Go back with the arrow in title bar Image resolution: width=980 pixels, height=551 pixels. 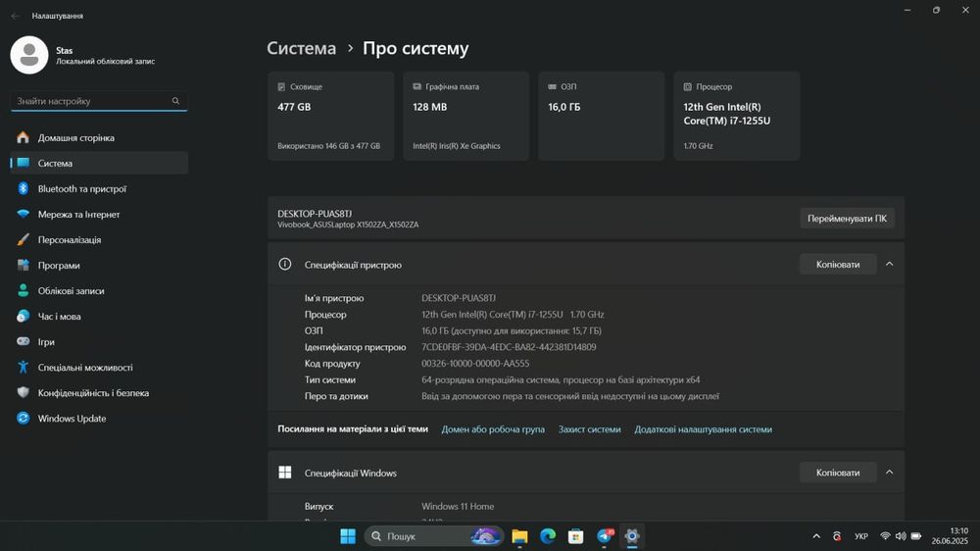(15, 16)
